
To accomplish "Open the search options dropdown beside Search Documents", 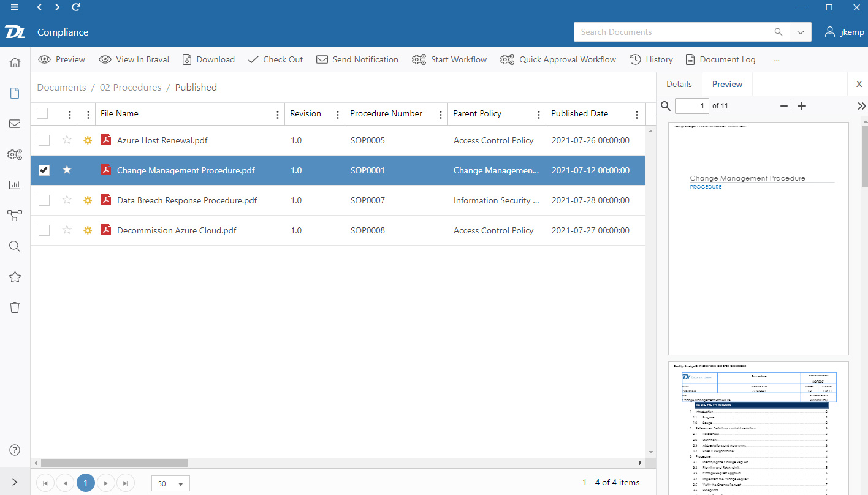I will pos(801,31).
